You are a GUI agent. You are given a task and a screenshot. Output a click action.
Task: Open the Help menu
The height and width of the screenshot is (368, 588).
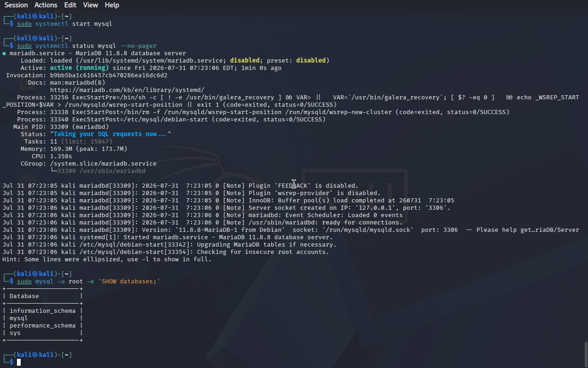(112, 5)
